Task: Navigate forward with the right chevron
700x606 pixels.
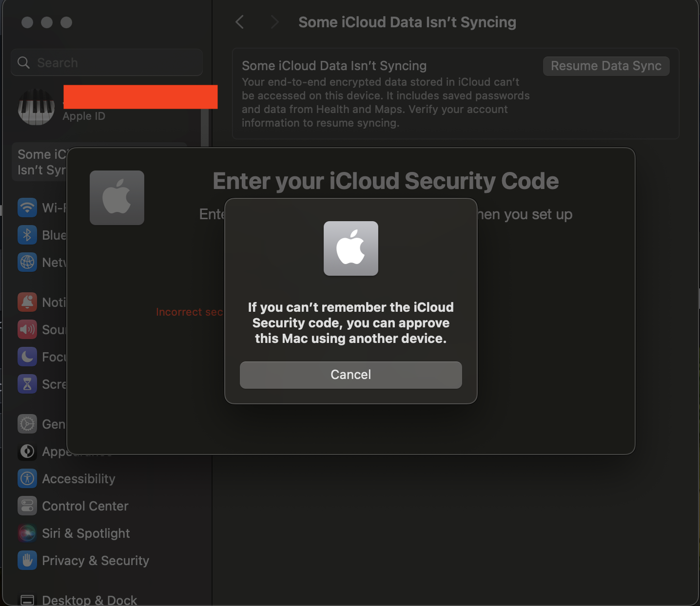Action: pyautogui.click(x=274, y=22)
